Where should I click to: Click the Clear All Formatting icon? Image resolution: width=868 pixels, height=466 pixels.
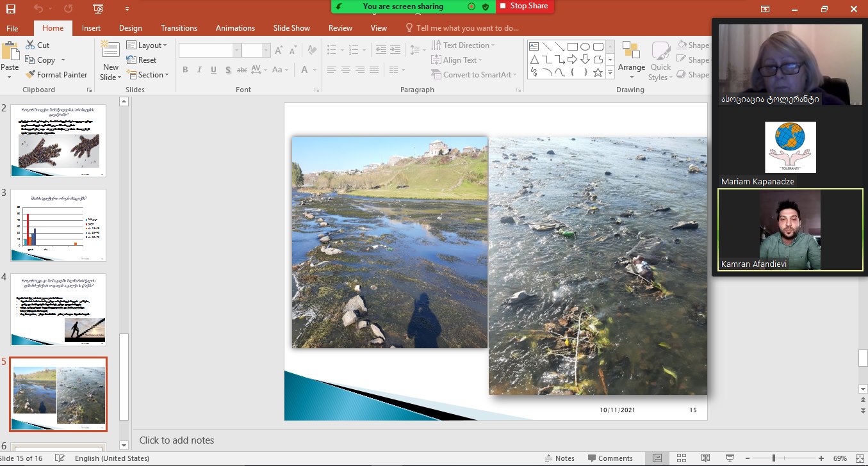312,51
